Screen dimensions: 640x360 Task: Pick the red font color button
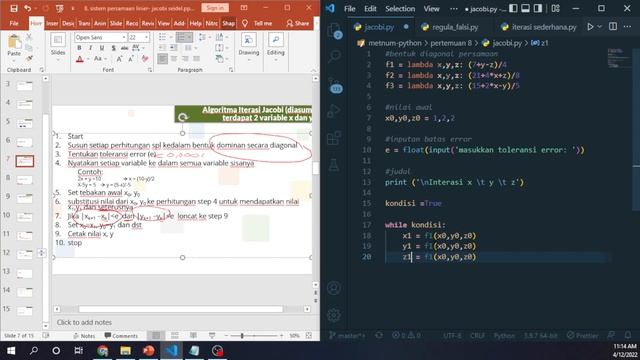pyautogui.click(x=80, y=59)
